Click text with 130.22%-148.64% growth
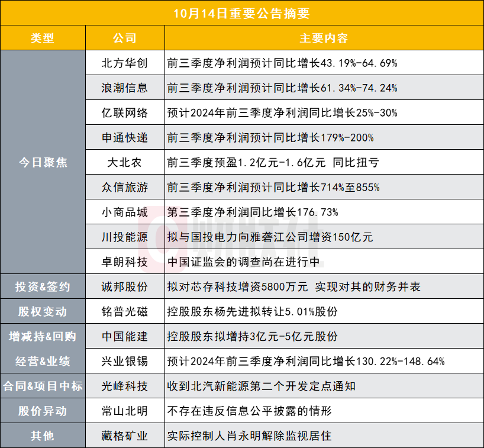 point(306,361)
